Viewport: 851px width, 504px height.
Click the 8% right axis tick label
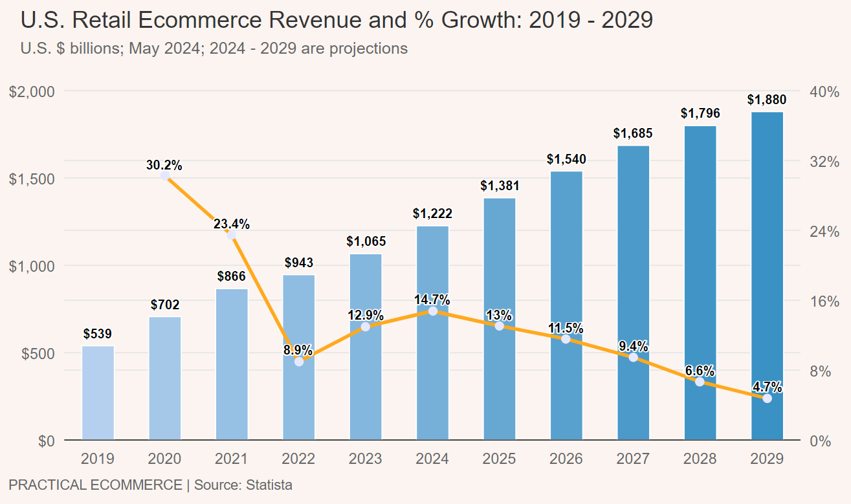[x=821, y=371]
